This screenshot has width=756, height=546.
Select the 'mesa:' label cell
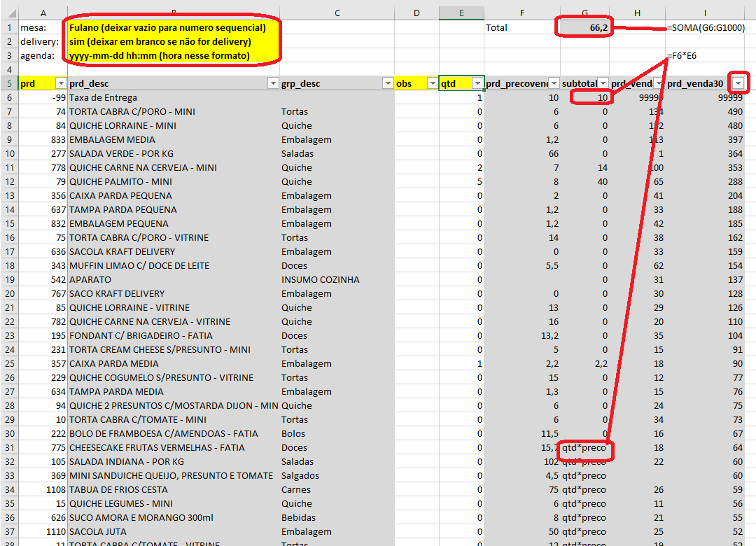pyautogui.click(x=43, y=27)
